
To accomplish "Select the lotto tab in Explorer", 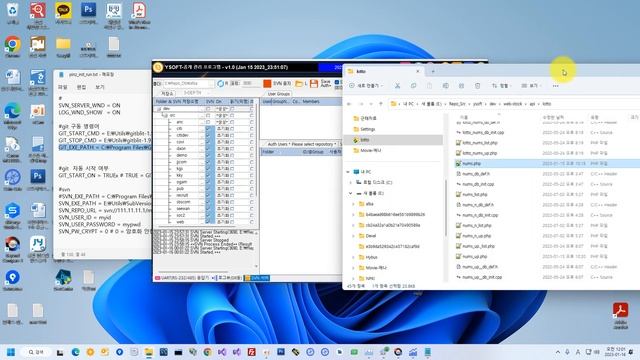I will [384, 71].
